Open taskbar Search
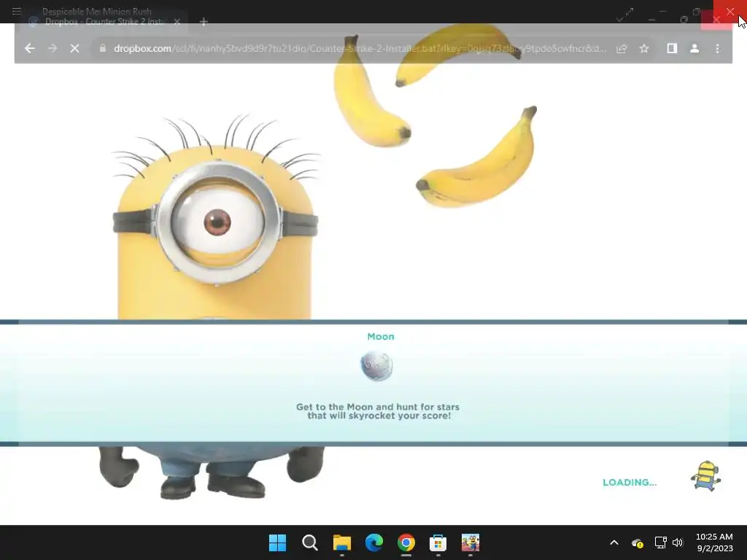Image resolution: width=747 pixels, height=560 pixels. pyautogui.click(x=309, y=542)
